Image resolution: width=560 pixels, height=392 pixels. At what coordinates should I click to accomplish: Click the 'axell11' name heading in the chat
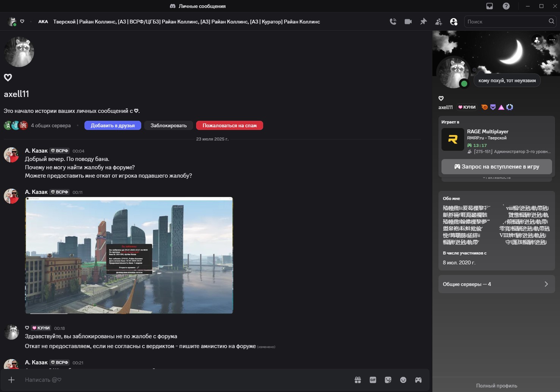coord(16,94)
